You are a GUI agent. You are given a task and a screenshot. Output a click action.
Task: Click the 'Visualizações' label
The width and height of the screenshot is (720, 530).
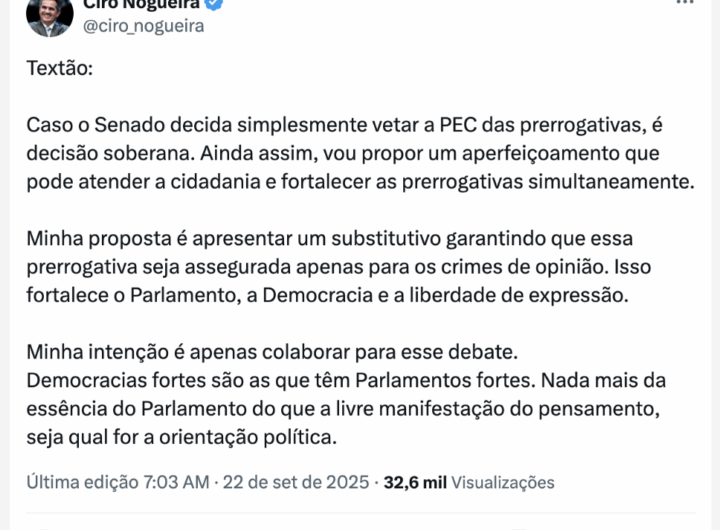[503, 482]
